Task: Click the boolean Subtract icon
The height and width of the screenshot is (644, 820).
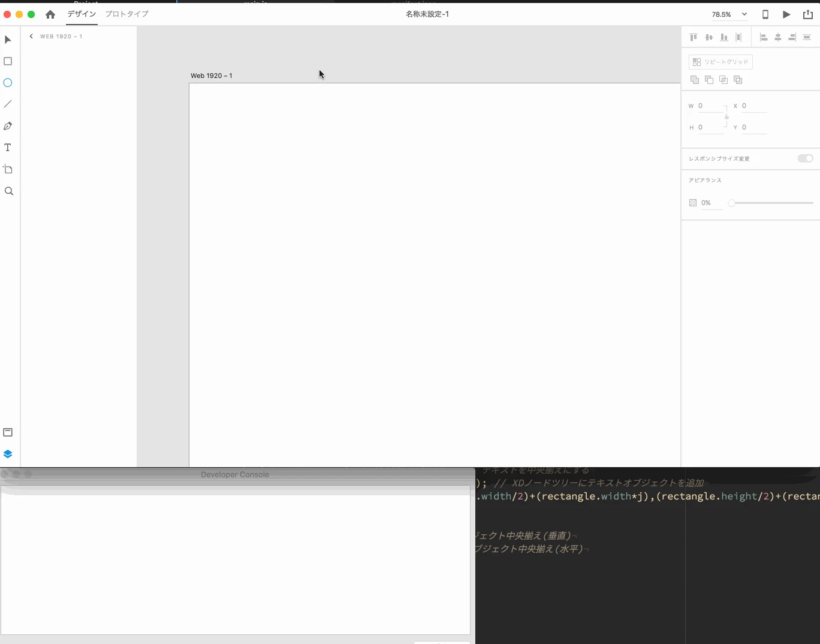Action: coord(709,80)
